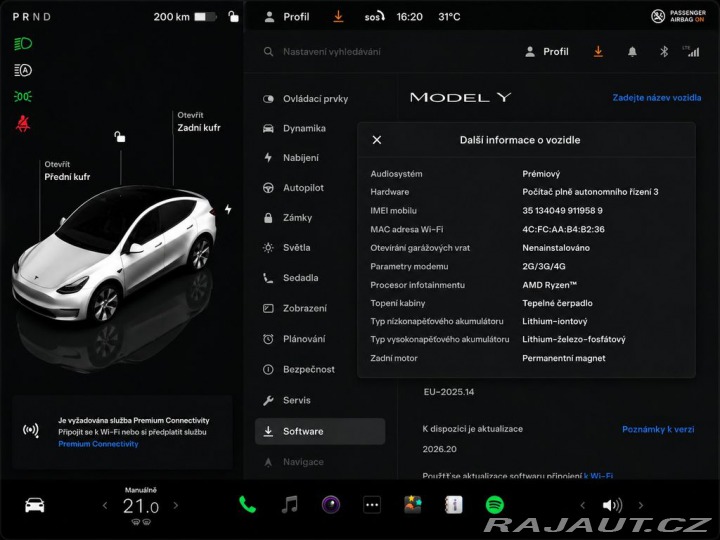Screen dimensions: 720x540
Task: Open the all apps three-dots launcher
Action: [372, 505]
